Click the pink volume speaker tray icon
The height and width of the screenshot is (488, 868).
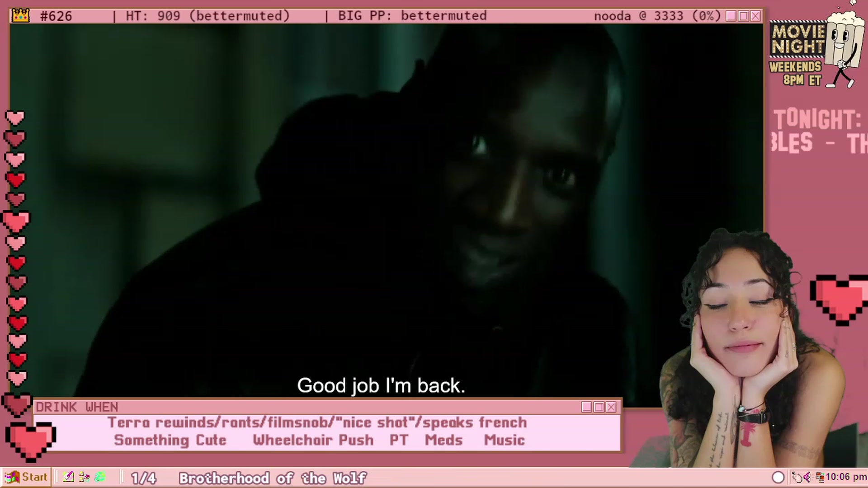(x=807, y=477)
